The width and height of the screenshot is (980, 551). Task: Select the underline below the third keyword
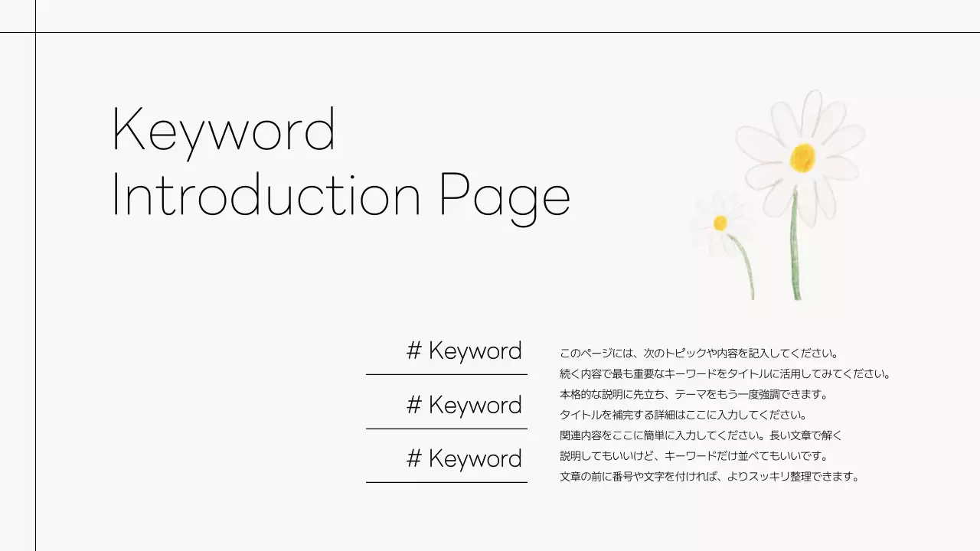(x=446, y=482)
